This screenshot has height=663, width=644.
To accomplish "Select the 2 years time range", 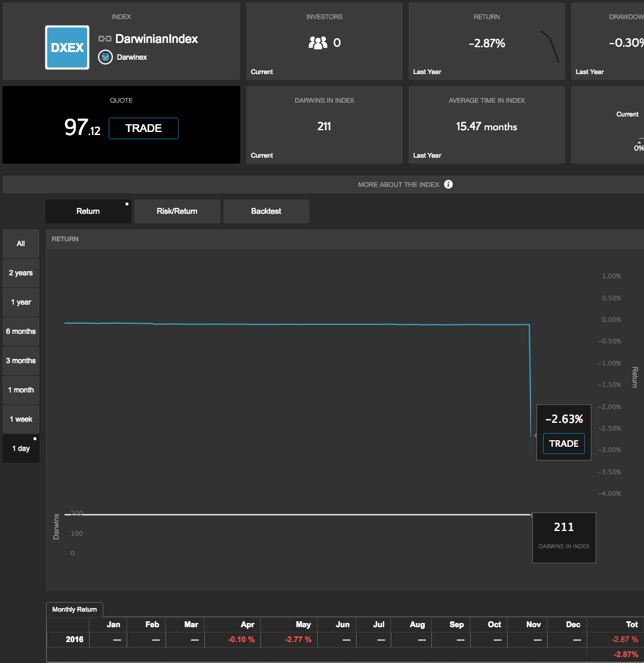I will coord(21,273).
